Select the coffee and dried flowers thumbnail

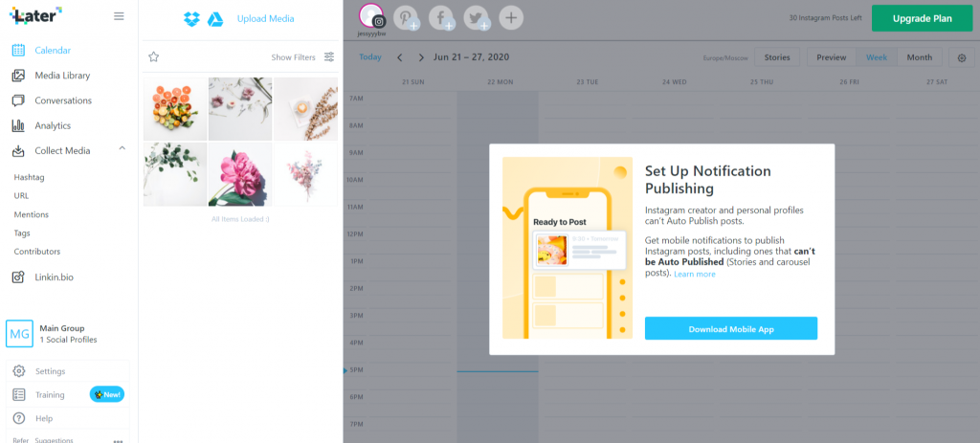pos(305,109)
